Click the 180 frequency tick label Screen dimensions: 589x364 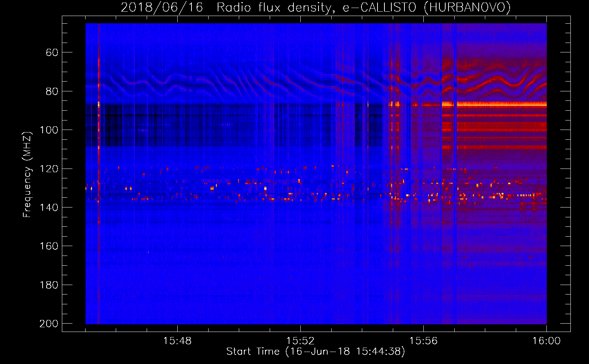tap(49, 285)
